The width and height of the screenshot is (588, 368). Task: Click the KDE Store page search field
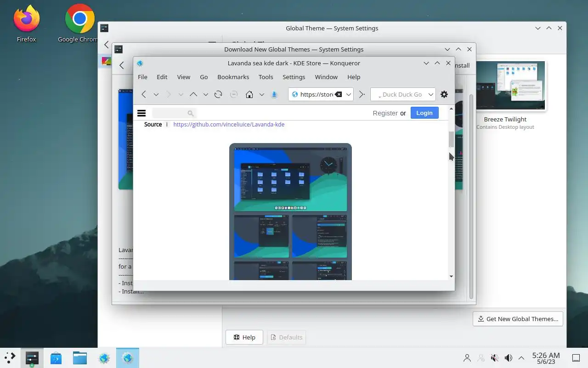pos(174,113)
